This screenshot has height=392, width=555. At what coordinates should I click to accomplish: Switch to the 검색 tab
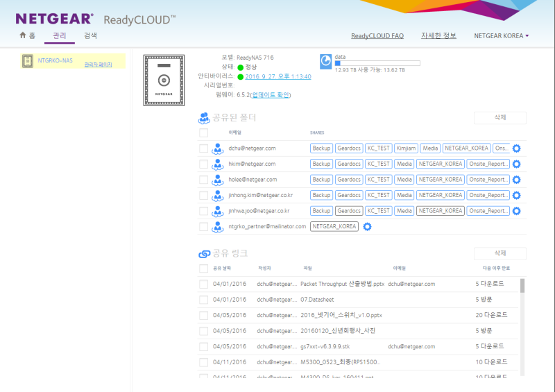90,36
